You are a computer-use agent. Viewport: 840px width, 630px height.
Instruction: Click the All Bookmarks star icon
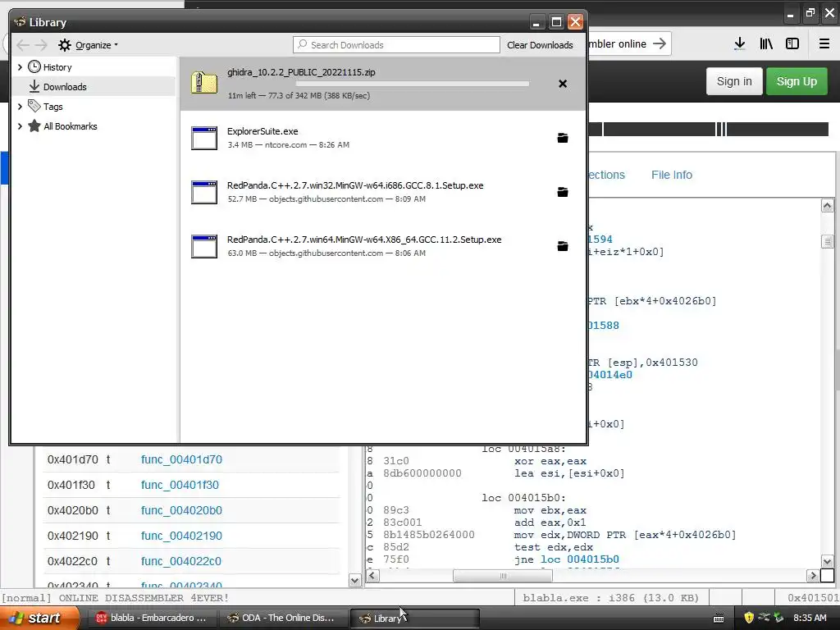point(34,126)
